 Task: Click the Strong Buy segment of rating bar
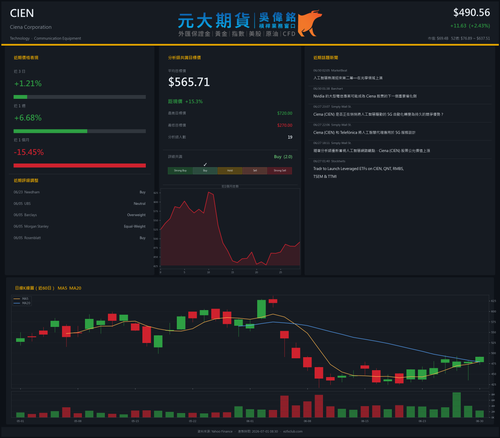click(x=180, y=171)
